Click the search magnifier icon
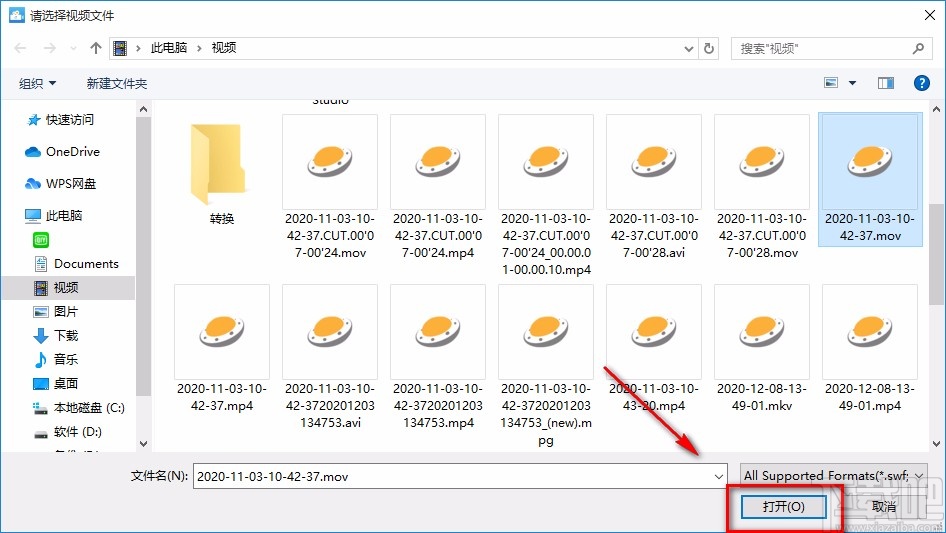The height and width of the screenshot is (533, 946). (918, 48)
